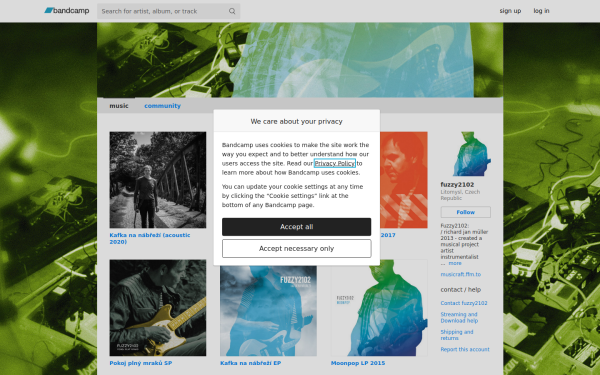Open Kafka na nábřeží EP album cover

268,311
